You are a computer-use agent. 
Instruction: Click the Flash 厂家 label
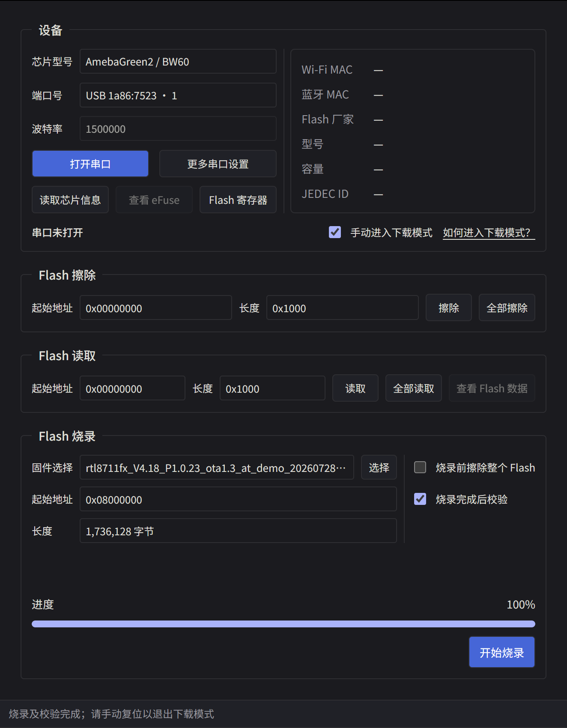[x=328, y=119]
